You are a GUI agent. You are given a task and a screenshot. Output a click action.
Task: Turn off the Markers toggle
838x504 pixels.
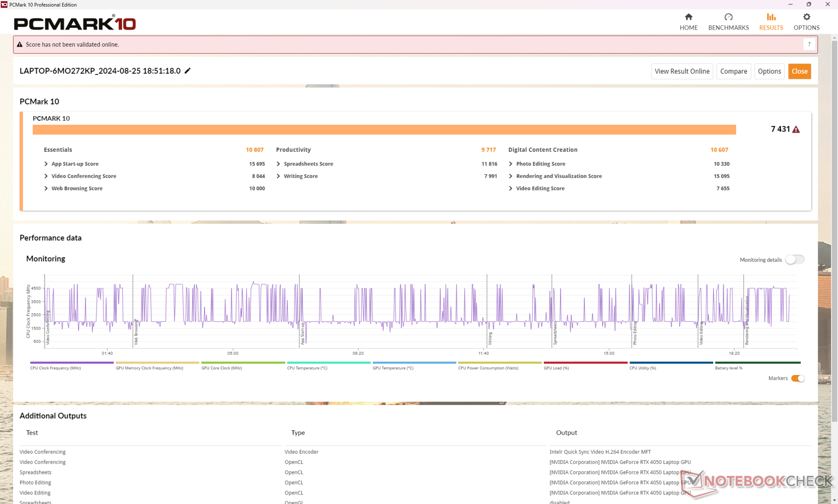[797, 378]
